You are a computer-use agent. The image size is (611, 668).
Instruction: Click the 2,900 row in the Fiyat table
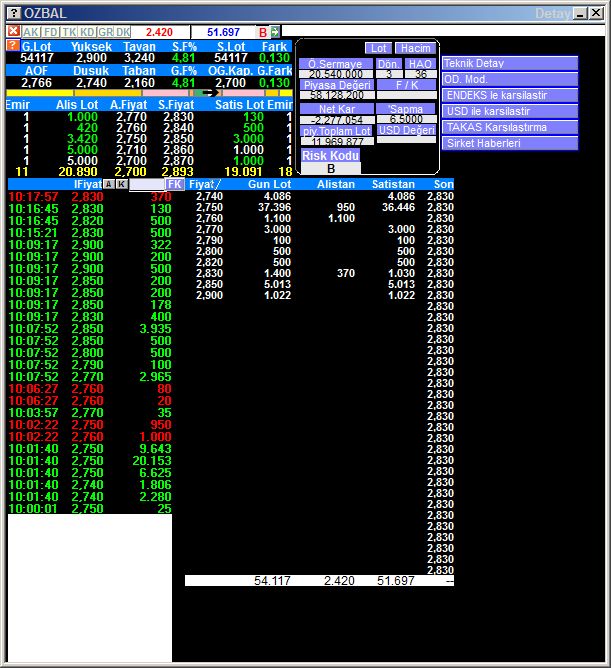pos(320,295)
